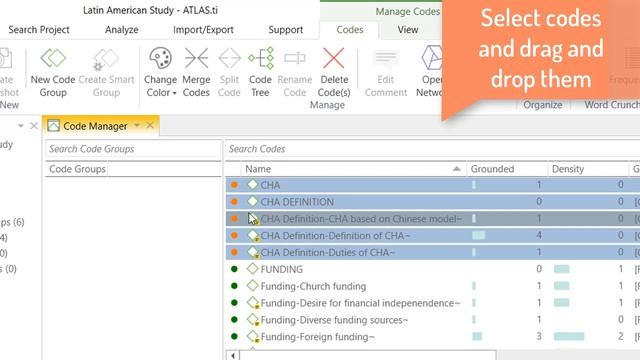Select Funding-Foreign funding code

(x=433, y=337)
